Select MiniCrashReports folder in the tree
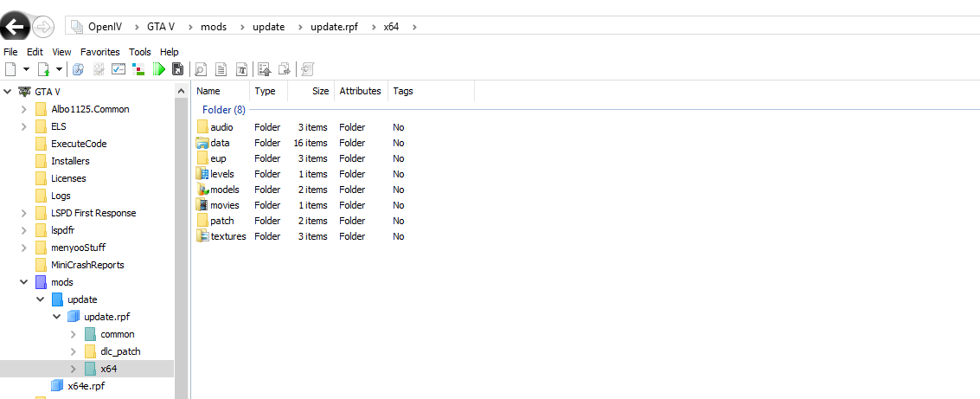Viewport: 980px width, 399px height. tap(87, 265)
